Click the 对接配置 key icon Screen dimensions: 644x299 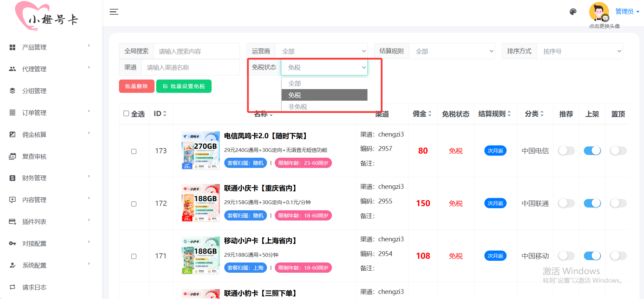[12, 243]
